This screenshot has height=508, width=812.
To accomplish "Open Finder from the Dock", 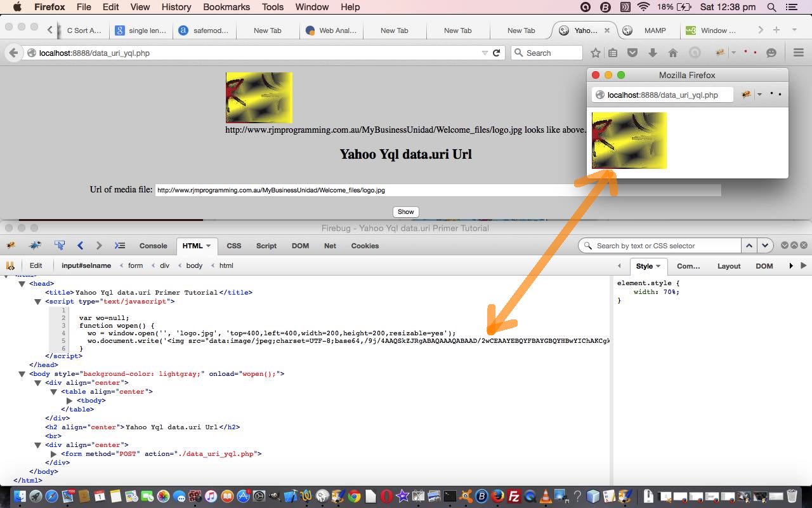I will (x=19, y=496).
